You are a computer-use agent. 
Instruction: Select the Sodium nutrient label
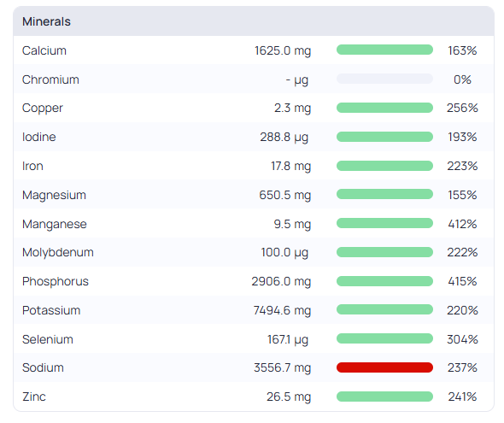(x=43, y=367)
